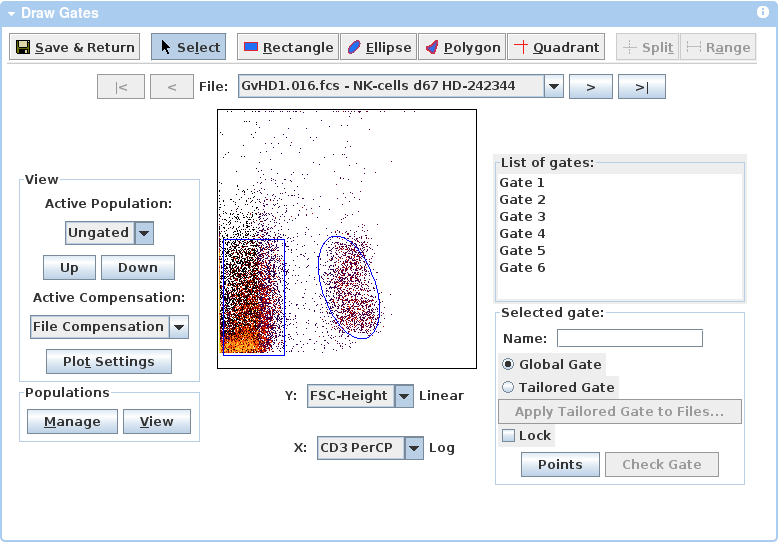Click the info icon in the title bar
This screenshot has height=543, width=779.
point(763,13)
